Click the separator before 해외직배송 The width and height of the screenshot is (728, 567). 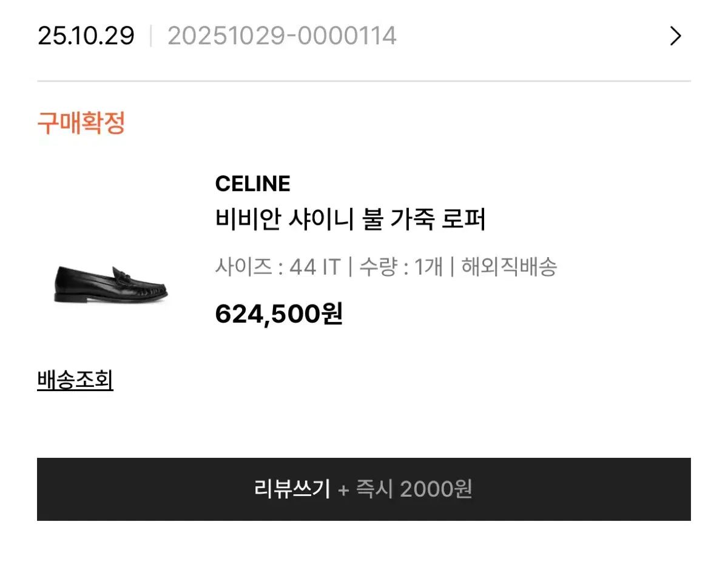(452, 267)
